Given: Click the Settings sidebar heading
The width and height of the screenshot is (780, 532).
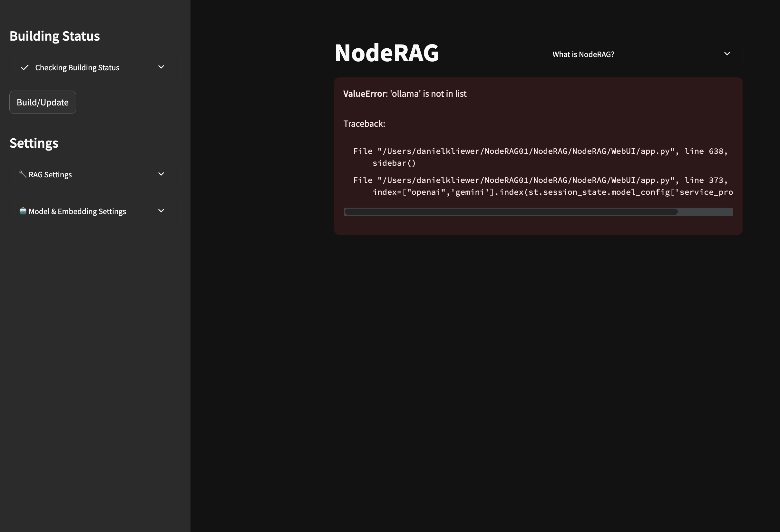Looking at the screenshot, I should (x=34, y=143).
